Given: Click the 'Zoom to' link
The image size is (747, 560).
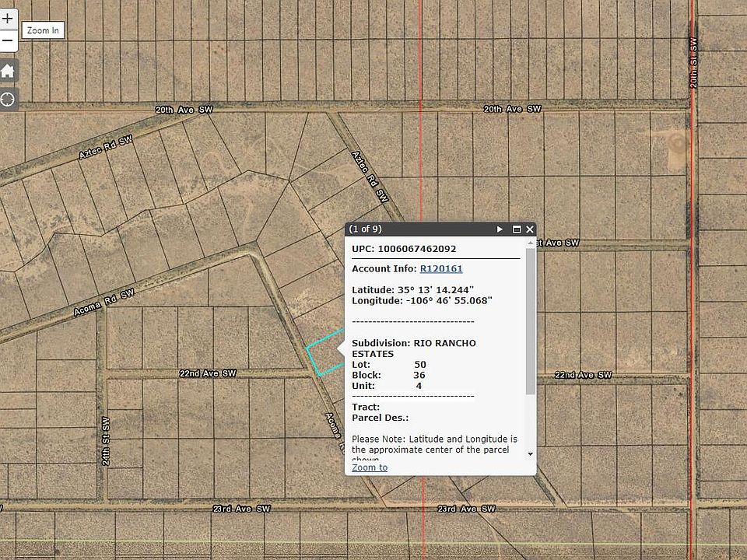Looking at the screenshot, I should click(370, 467).
